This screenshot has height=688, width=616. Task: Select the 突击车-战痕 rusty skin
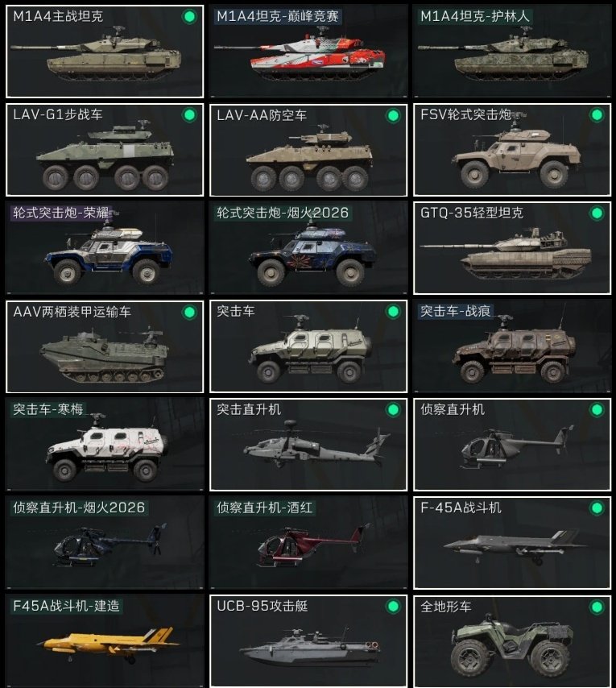pyautogui.click(x=512, y=346)
